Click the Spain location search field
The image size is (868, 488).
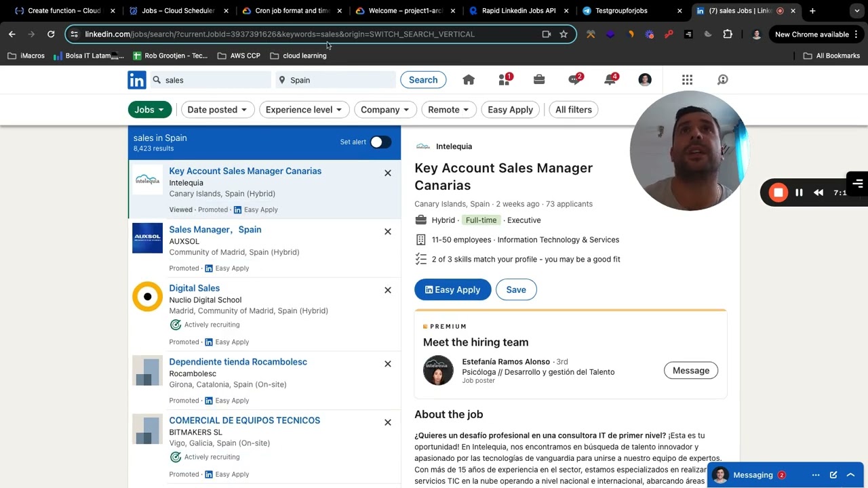(x=335, y=80)
